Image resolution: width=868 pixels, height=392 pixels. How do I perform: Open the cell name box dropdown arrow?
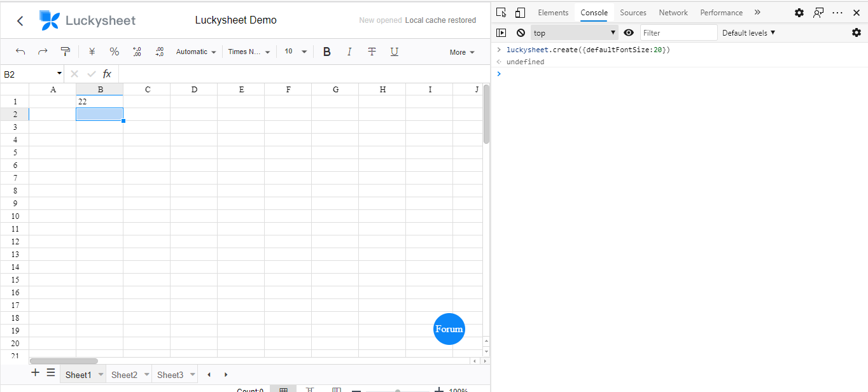click(x=59, y=74)
